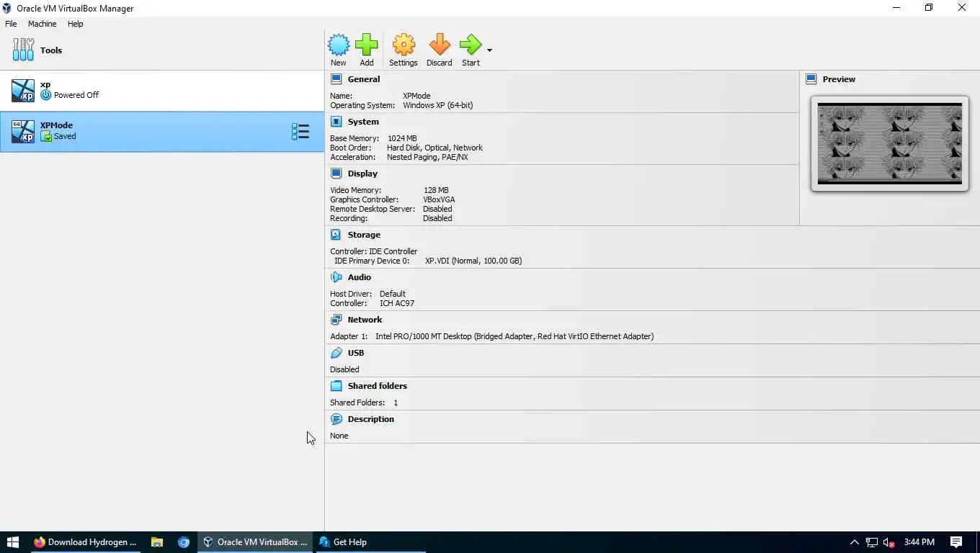
Task: Select the XPMode Saved machine
Action: coord(162,131)
